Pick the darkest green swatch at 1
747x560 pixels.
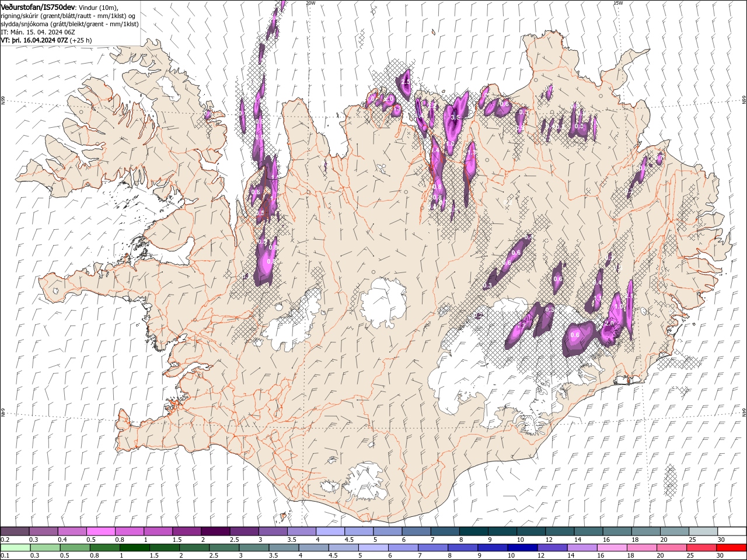134,548
